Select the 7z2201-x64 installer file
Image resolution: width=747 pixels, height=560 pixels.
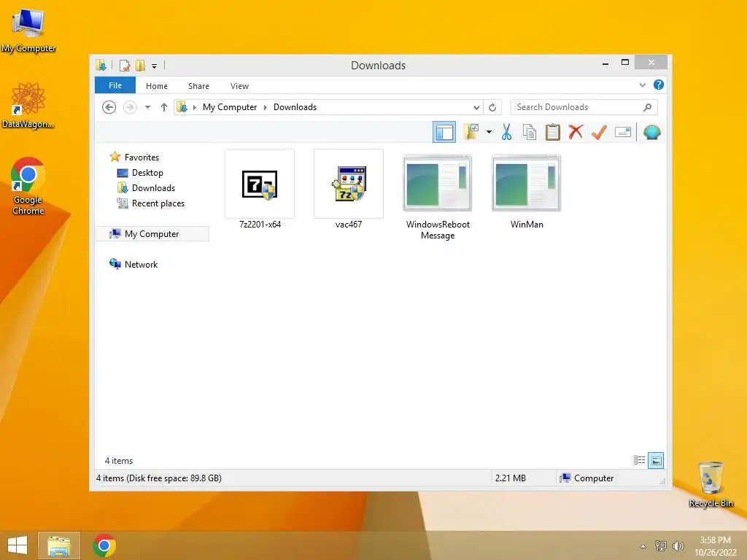click(260, 189)
